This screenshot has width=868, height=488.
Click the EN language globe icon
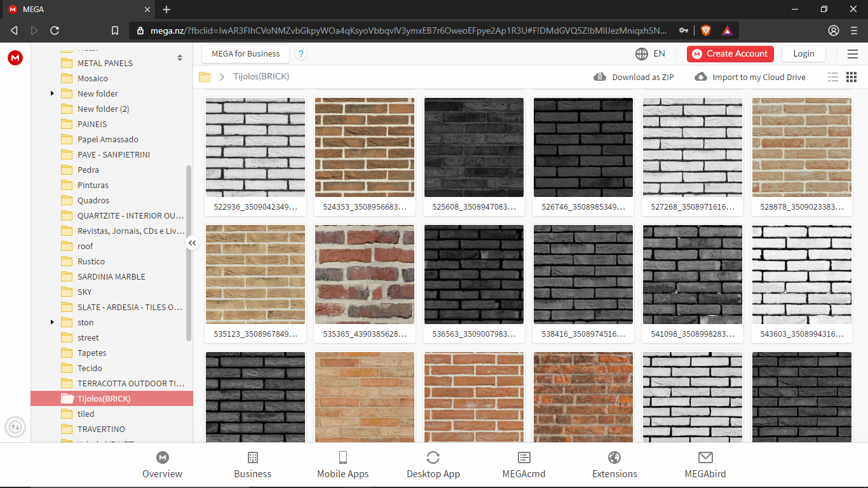pos(641,54)
